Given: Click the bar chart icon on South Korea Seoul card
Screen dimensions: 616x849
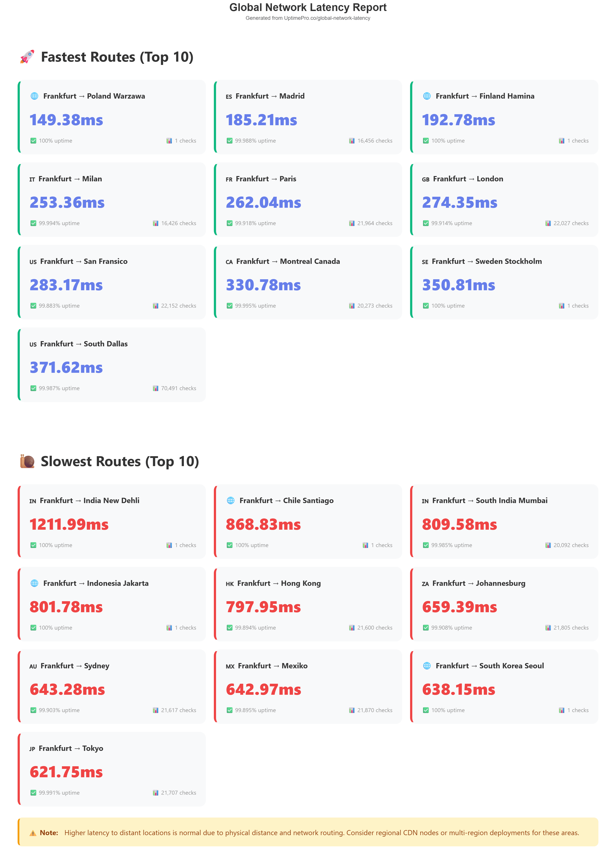Looking at the screenshot, I should [x=561, y=710].
